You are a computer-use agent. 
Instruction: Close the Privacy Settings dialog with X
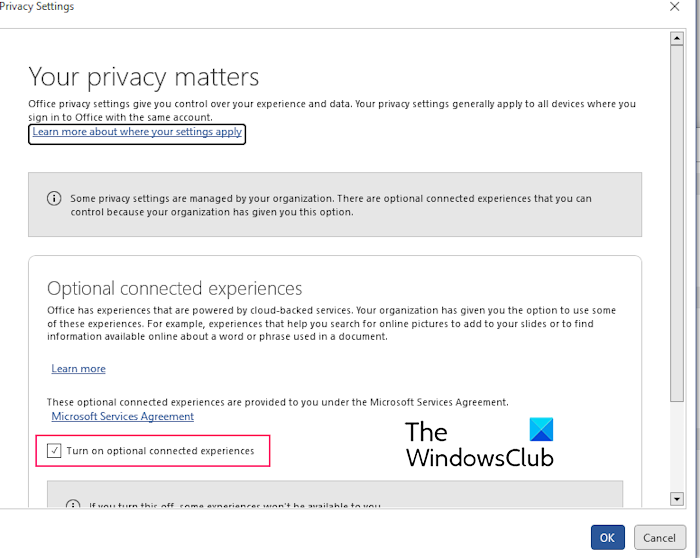[675, 7]
